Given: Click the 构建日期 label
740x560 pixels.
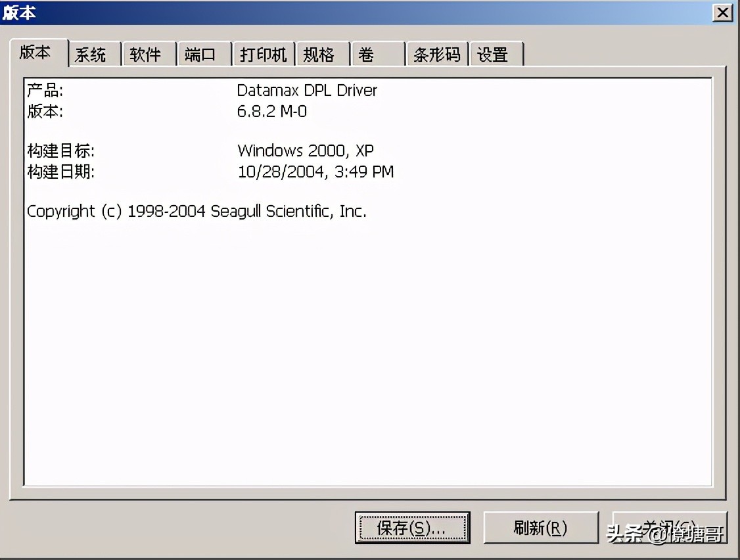Looking at the screenshot, I should click(60, 172).
